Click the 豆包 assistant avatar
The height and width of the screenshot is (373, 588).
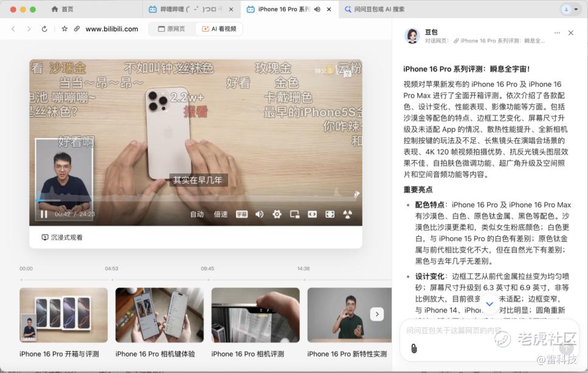tap(412, 36)
